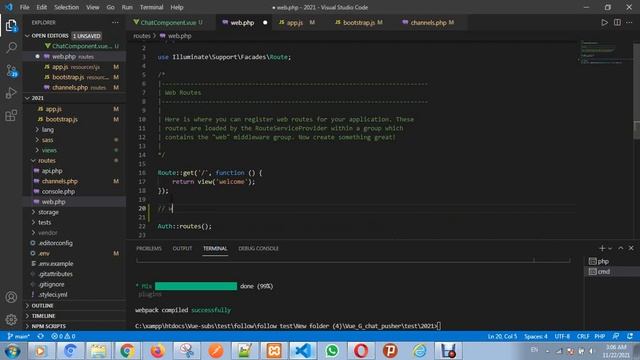This screenshot has height=360, width=640.
Task: Open the File menu
Action: click(x=24, y=7)
